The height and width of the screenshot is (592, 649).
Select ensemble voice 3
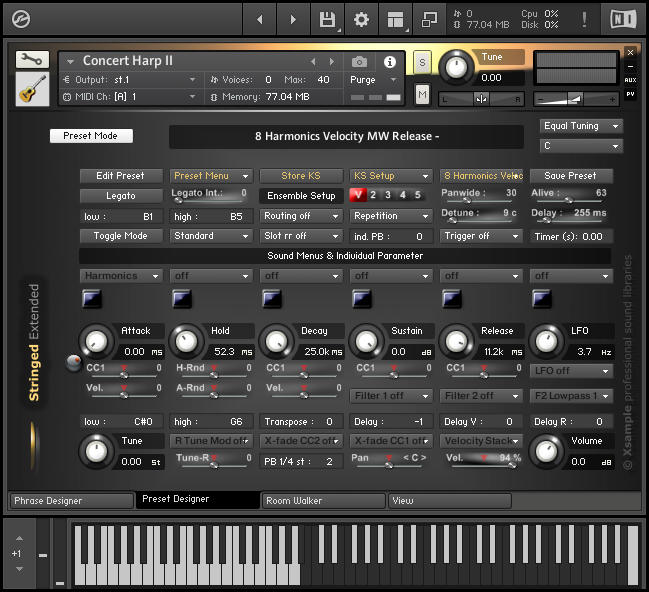point(388,195)
